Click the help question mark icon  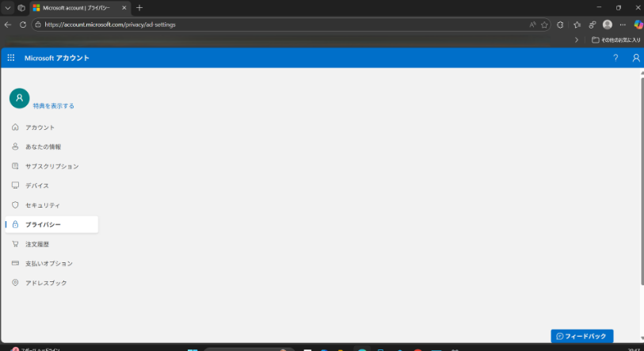[615, 58]
